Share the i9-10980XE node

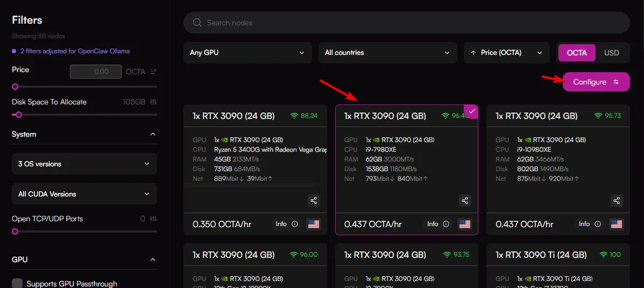pyautogui.click(x=617, y=200)
